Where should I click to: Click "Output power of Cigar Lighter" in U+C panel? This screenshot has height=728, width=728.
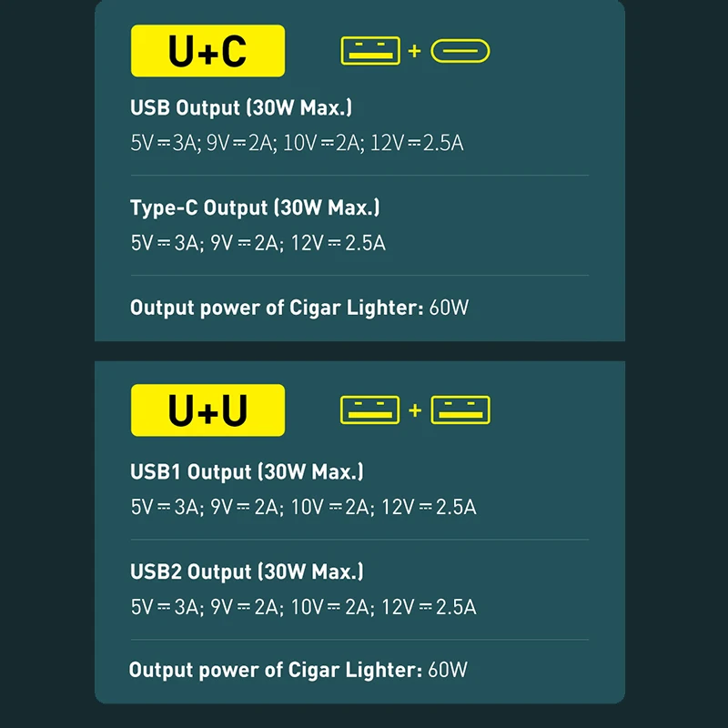(x=277, y=308)
